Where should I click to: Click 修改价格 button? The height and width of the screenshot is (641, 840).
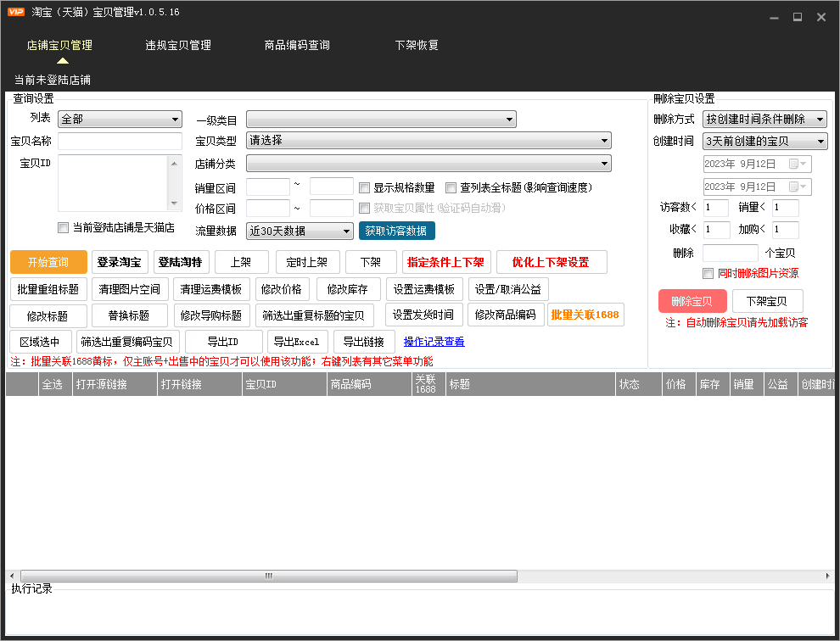tap(282, 289)
